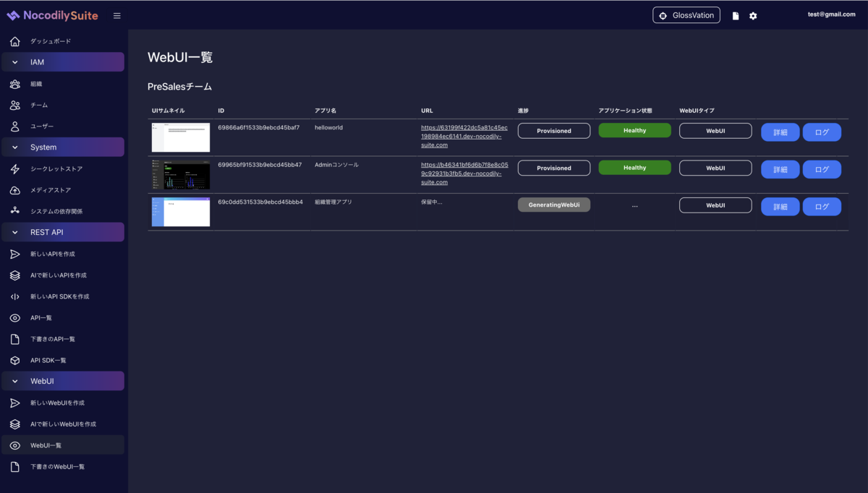This screenshot has width=868, height=493.
Task: Click WebUI type badge in helloworld row
Action: click(715, 131)
